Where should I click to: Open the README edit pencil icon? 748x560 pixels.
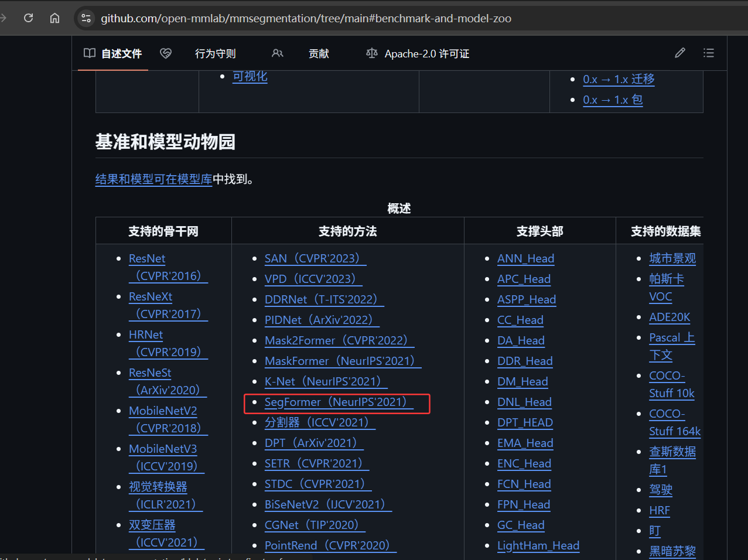679,53
